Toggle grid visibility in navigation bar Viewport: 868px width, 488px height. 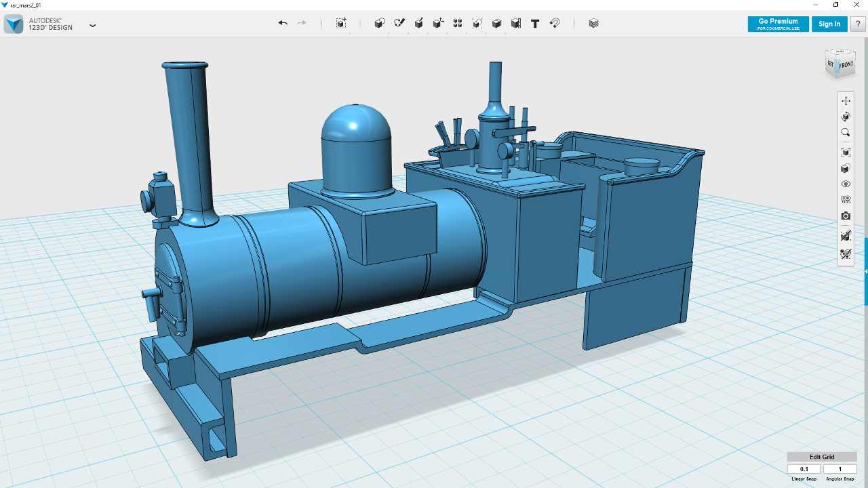tap(846, 200)
